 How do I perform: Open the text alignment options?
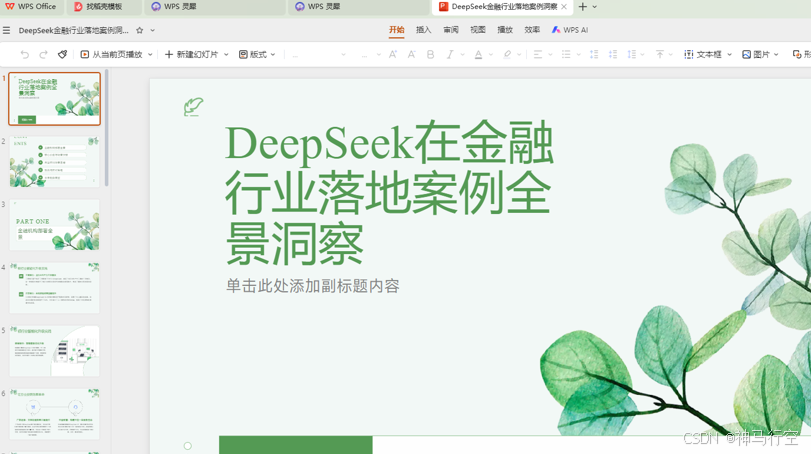(538, 54)
